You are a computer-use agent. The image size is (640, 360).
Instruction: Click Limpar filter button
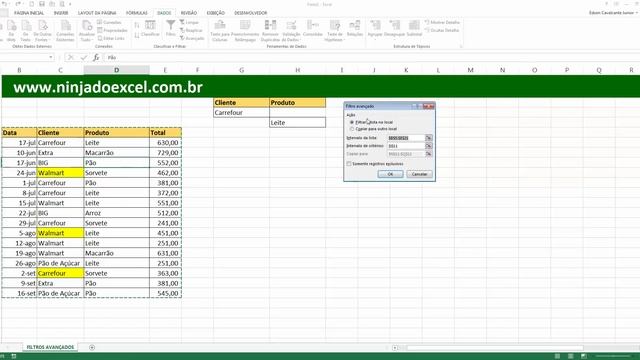[x=189, y=22]
